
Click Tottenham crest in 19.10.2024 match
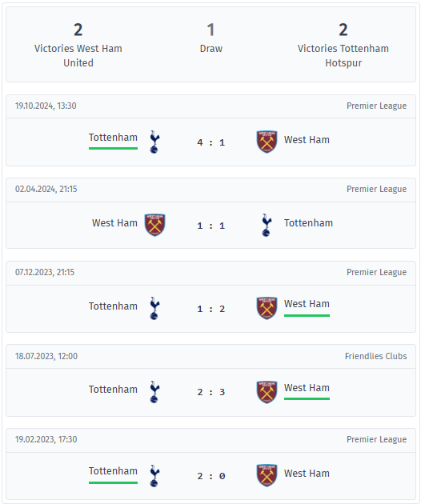coord(154,142)
